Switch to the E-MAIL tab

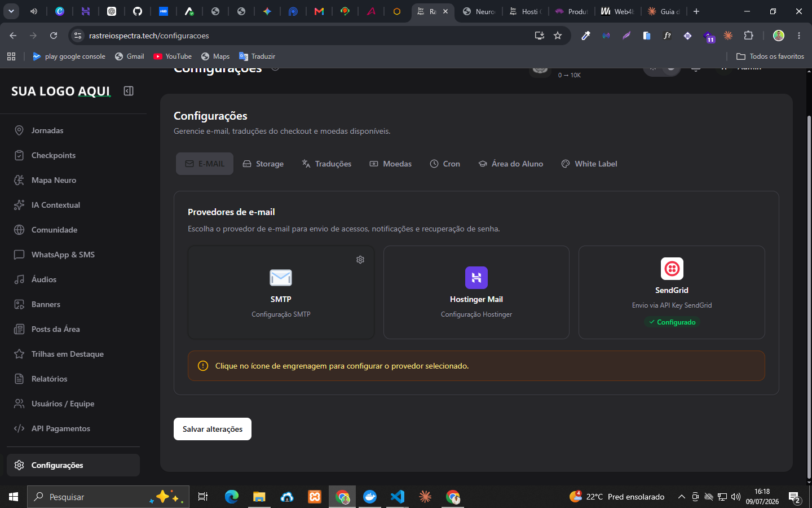[205, 164]
